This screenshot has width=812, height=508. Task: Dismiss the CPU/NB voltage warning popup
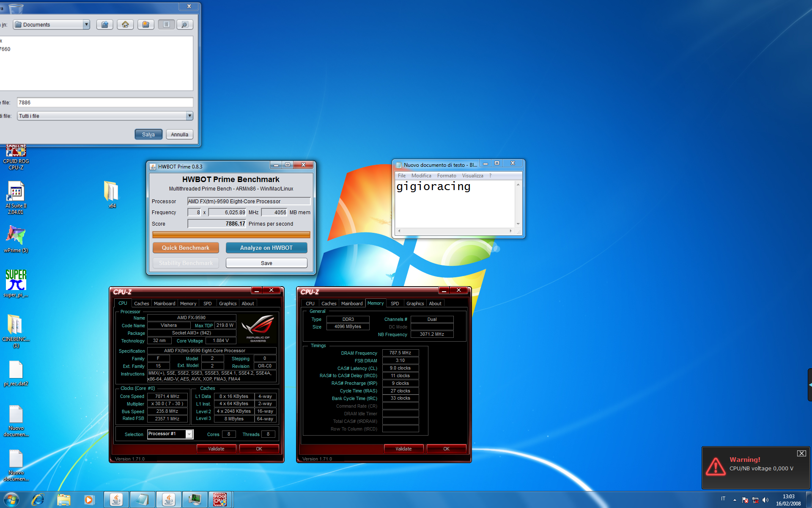tap(801, 453)
